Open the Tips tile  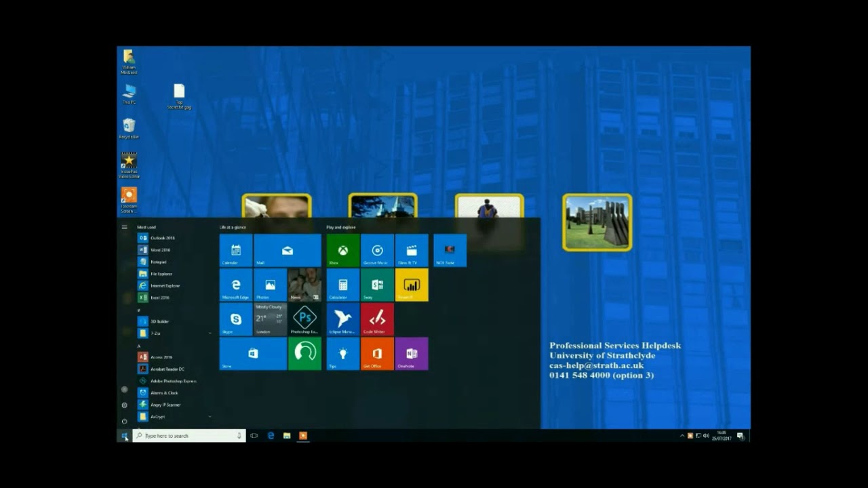pyautogui.click(x=343, y=354)
